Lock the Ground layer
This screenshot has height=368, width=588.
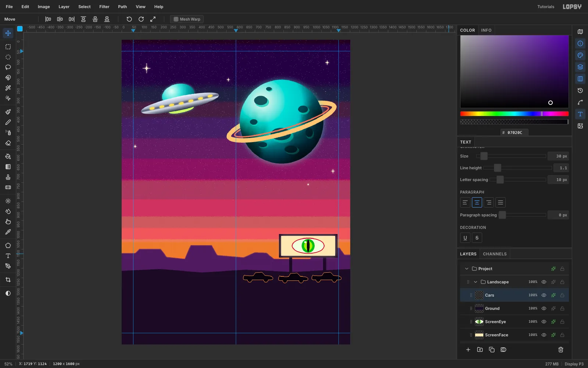[x=562, y=308]
